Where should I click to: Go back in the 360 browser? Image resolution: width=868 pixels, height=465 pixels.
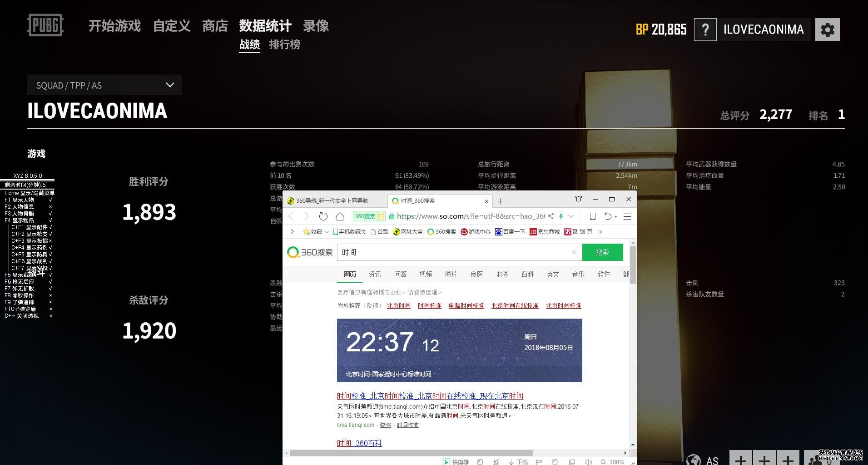tap(292, 216)
